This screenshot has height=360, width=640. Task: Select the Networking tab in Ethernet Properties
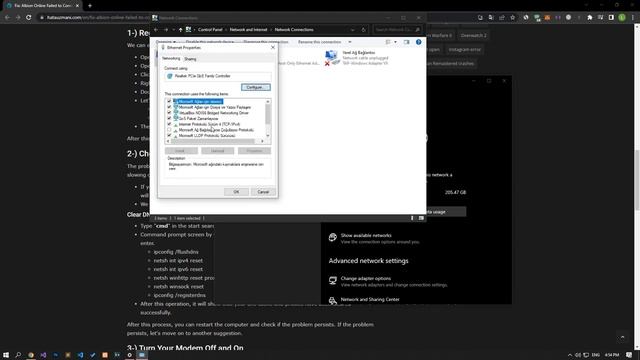(x=171, y=59)
